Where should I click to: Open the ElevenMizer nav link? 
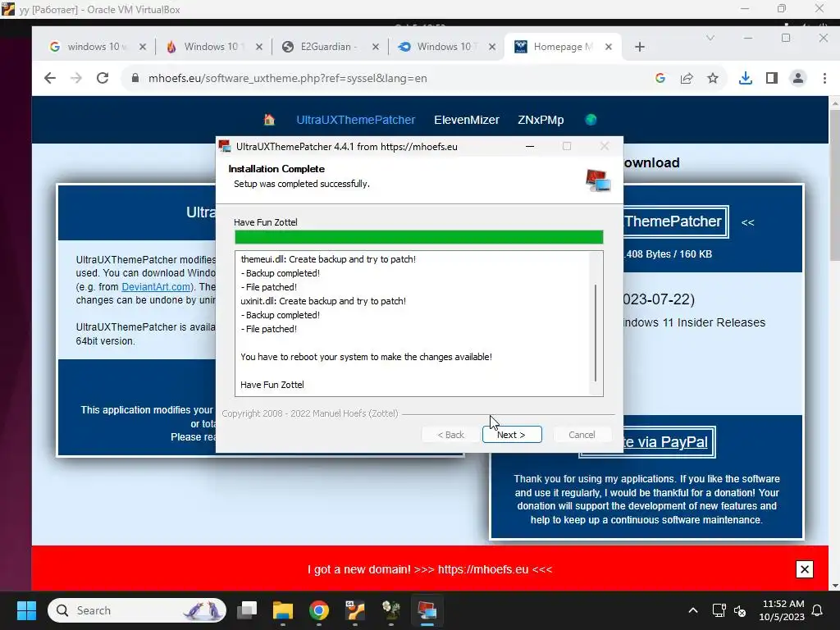[467, 120]
